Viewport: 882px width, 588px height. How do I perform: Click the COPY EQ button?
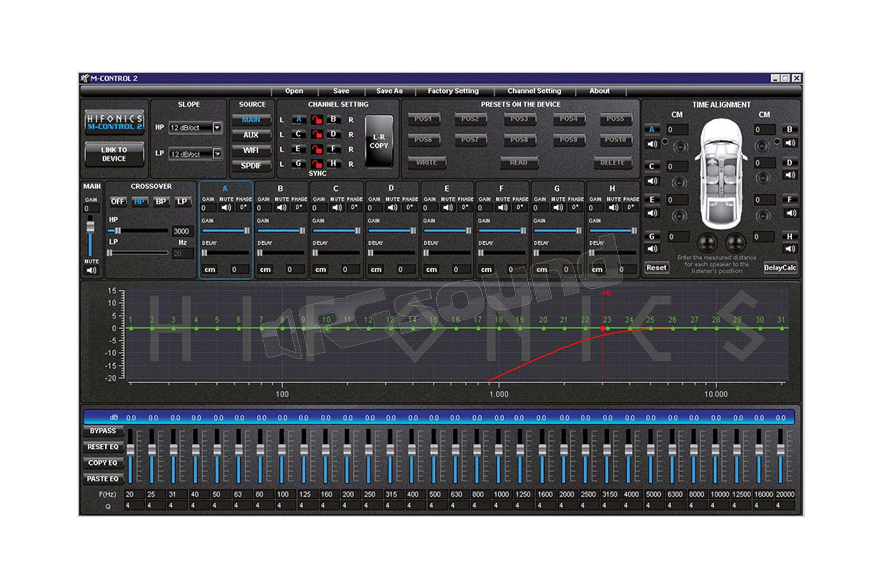click(x=103, y=463)
